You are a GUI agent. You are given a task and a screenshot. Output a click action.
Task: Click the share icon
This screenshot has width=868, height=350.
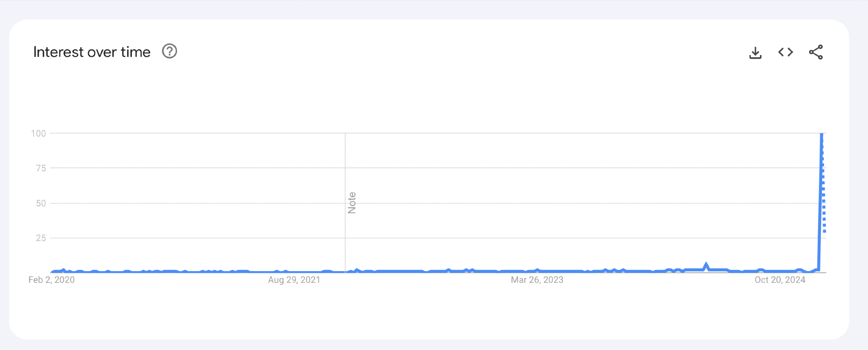tap(815, 52)
